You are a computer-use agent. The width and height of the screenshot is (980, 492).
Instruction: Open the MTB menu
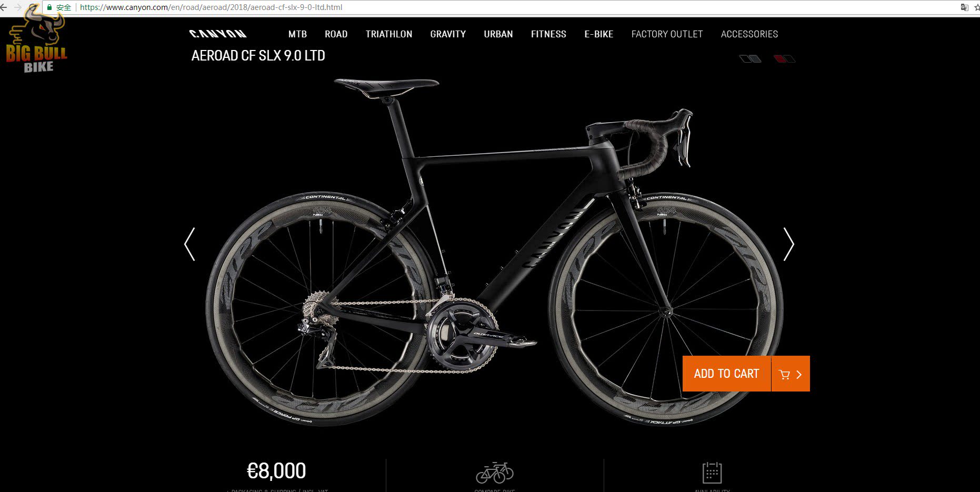(297, 34)
